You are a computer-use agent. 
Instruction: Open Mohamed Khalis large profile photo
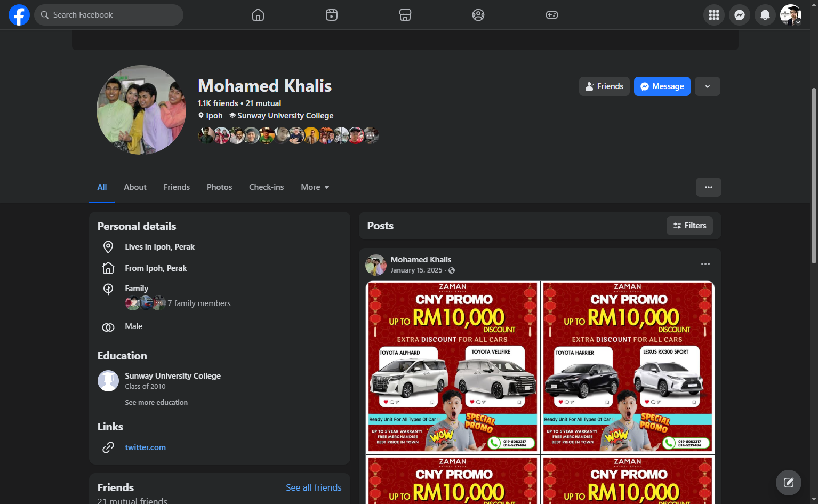(141, 110)
